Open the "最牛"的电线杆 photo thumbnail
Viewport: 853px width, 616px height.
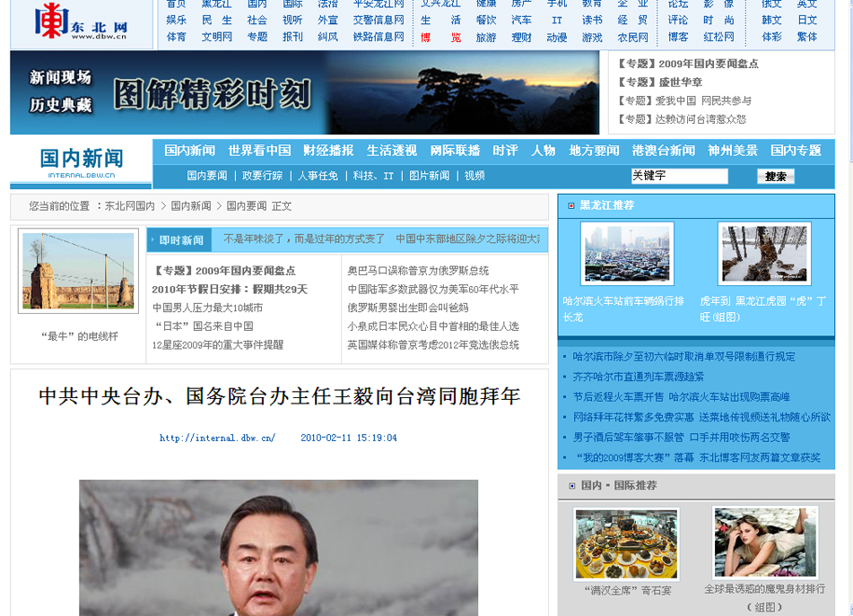click(78, 271)
